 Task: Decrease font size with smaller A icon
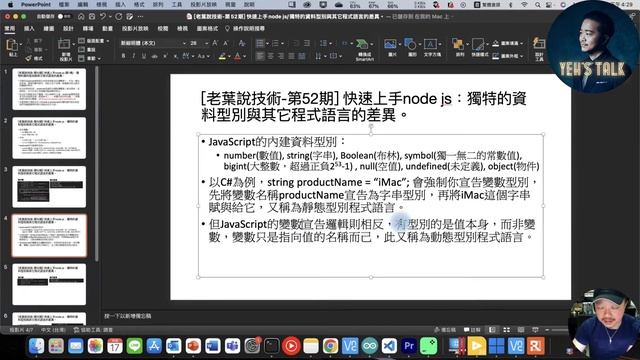(x=226, y=43)
